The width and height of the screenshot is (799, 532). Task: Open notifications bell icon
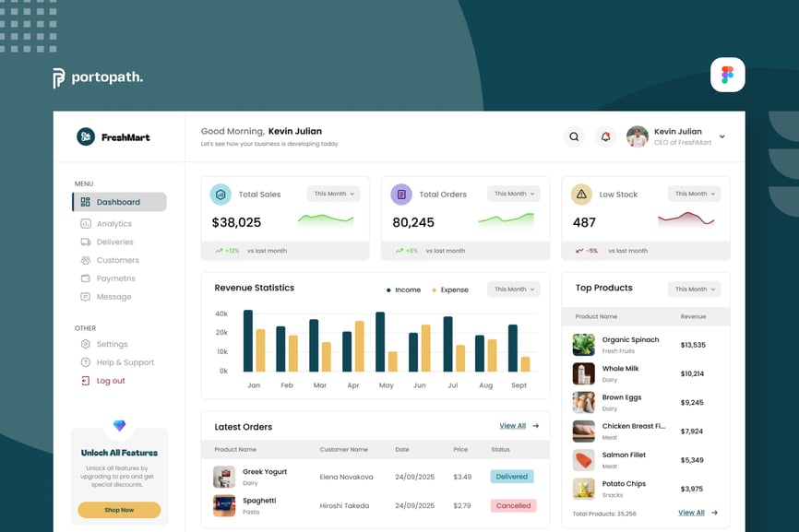[605, 136]
